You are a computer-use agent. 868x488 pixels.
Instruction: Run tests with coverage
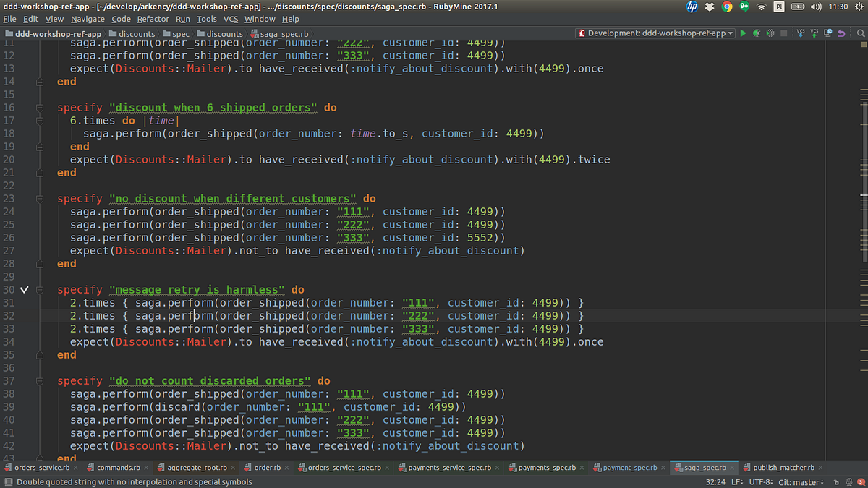(x=770, y=33)
